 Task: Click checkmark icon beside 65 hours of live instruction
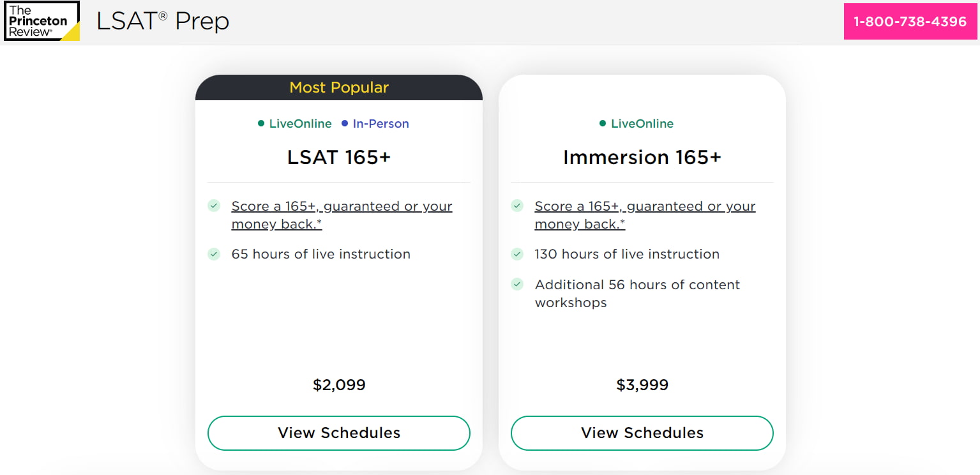214,254
